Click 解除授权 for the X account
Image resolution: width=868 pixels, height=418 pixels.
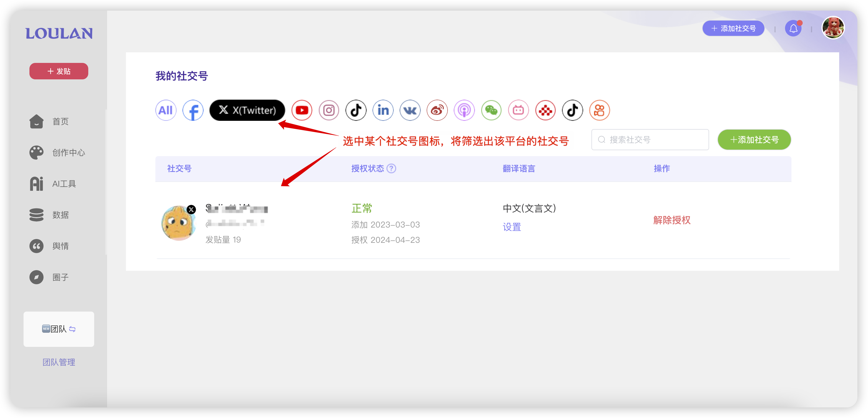pos(671,220)
